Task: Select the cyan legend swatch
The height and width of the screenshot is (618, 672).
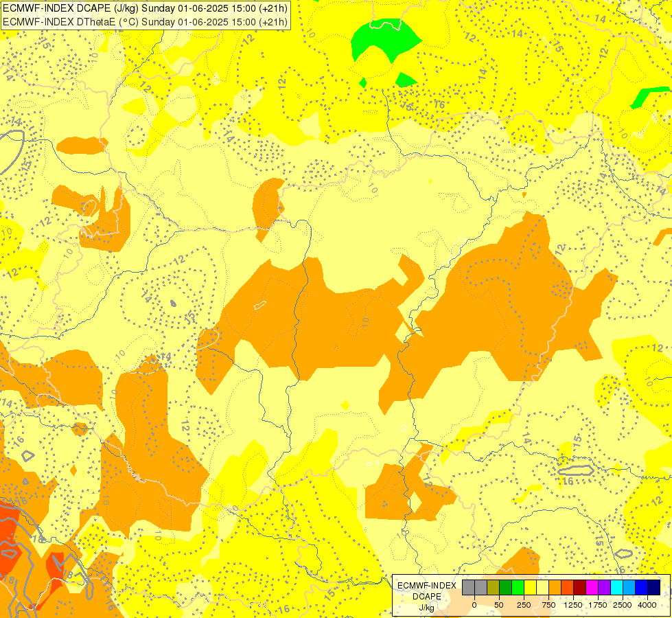Action: [616, 588]
